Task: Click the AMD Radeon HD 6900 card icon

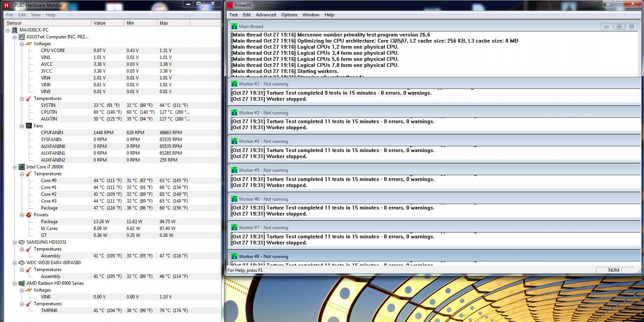Action: pyautogui.click(x=22, y=283)
